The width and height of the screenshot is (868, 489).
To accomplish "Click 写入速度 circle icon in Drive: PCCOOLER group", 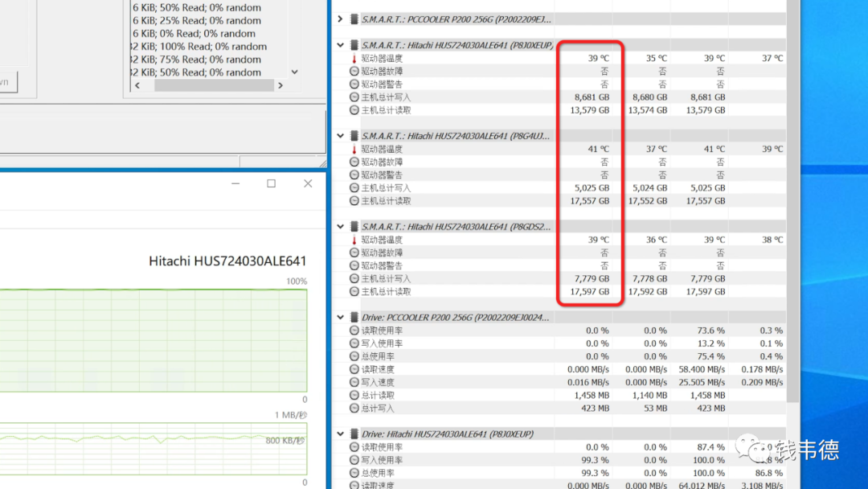I will point(354,382).
